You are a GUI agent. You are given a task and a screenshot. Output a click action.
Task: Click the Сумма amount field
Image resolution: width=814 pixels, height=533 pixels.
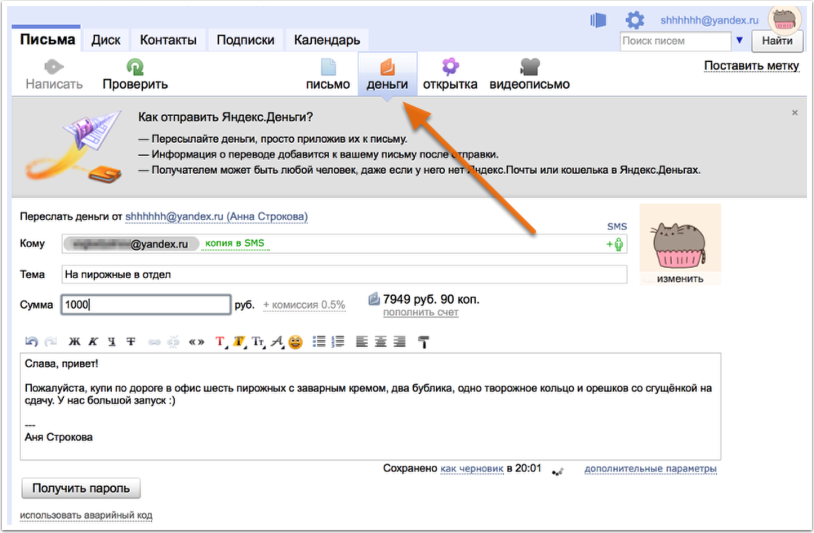pyautogui.click(x=146, y=305)
